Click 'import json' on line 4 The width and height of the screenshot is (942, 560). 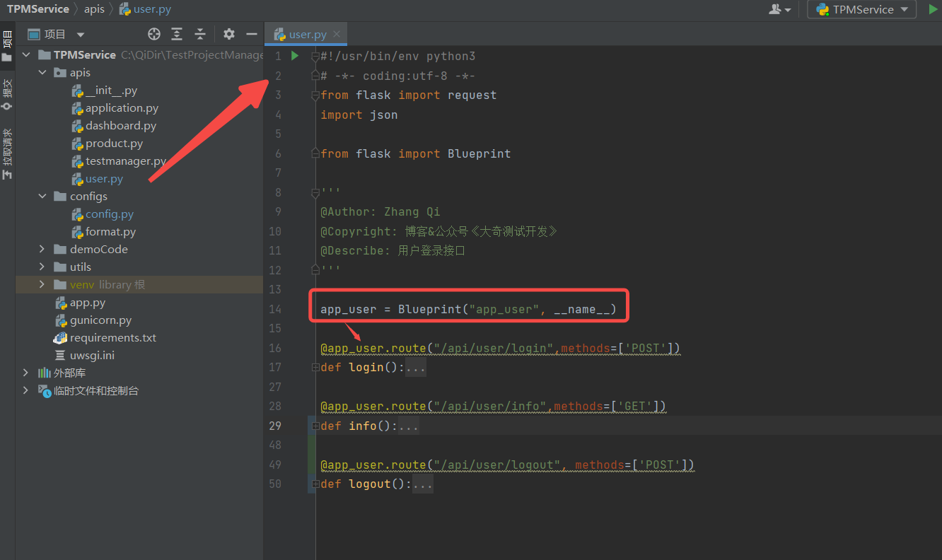359,115
